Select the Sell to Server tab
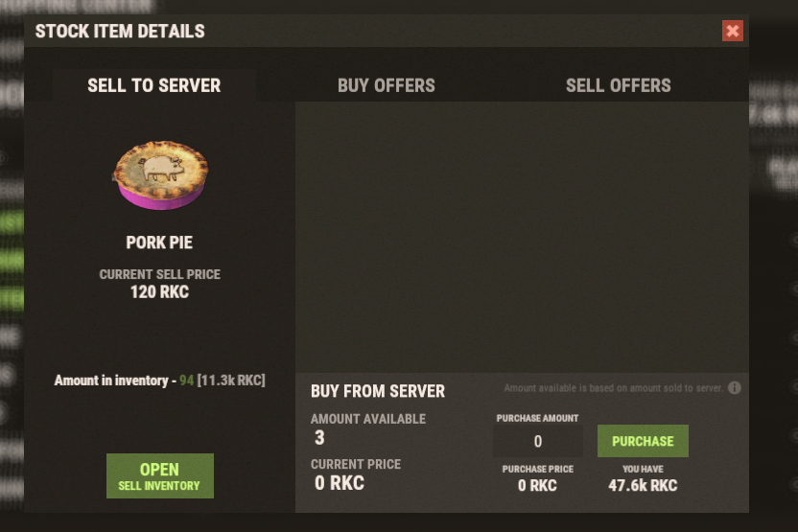 click(x=154, y=85)
